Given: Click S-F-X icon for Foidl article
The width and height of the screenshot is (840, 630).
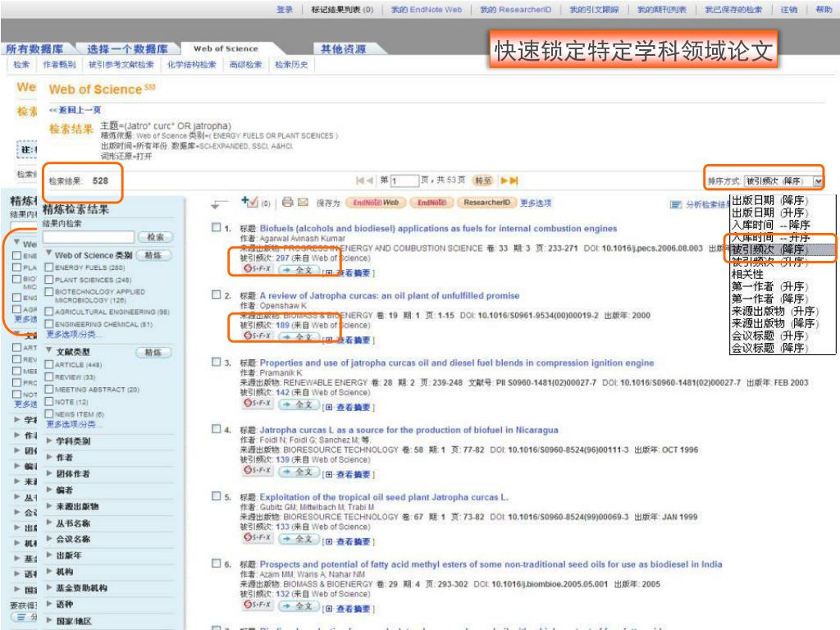Looking at the screenshot, I should coord(258,470).
